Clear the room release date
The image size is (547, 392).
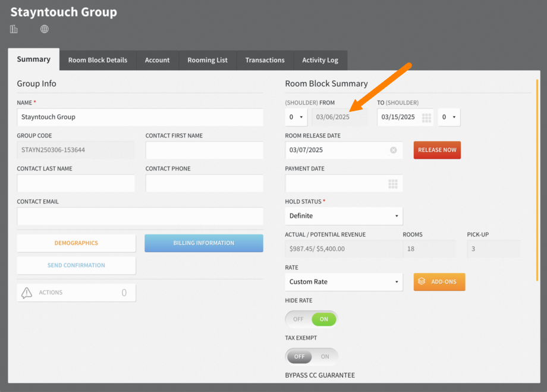pos(393,150)
